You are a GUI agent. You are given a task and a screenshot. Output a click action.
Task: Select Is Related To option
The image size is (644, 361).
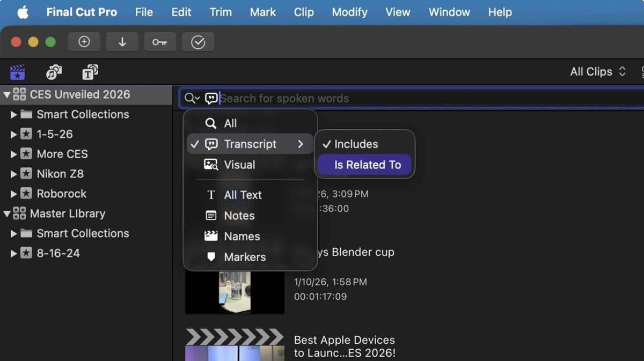pos(364,165)
